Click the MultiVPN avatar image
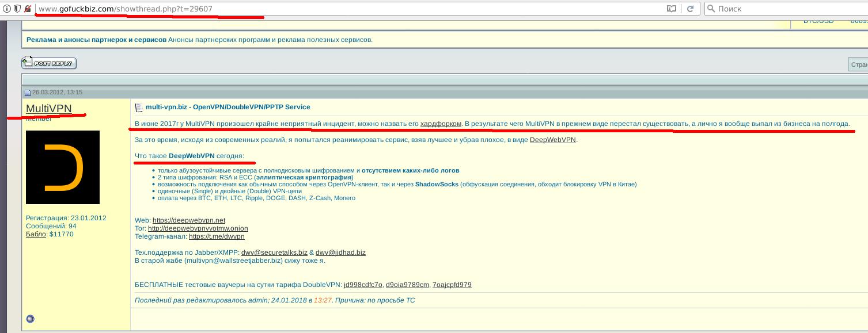Viewport: 868px width, 333px height. tap(63, 167)
